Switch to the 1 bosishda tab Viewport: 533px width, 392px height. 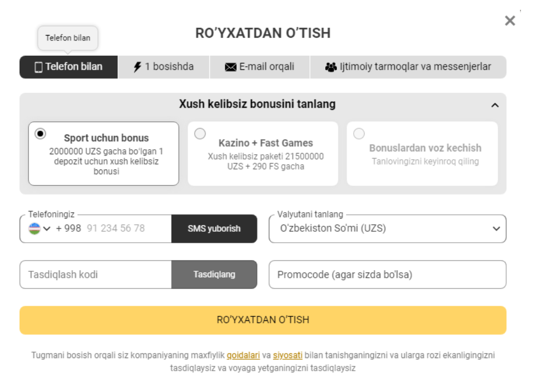pyautogui.click(x=163, y=67)
